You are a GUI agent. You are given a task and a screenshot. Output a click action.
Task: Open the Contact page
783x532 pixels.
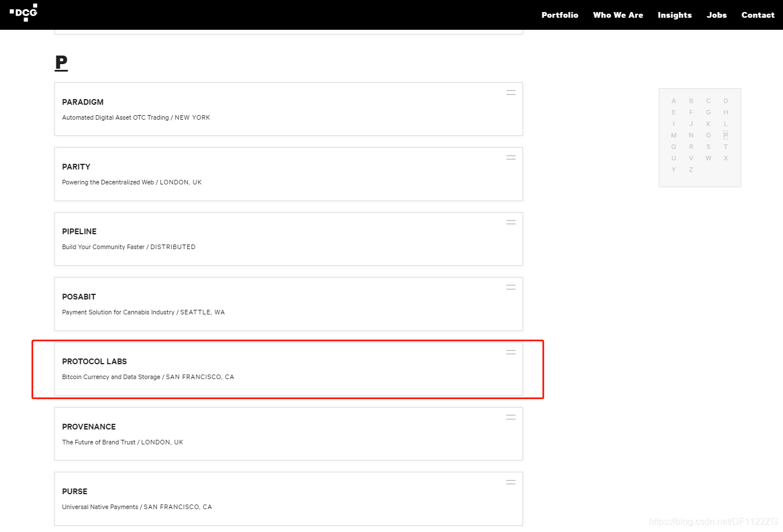[758, 15]
